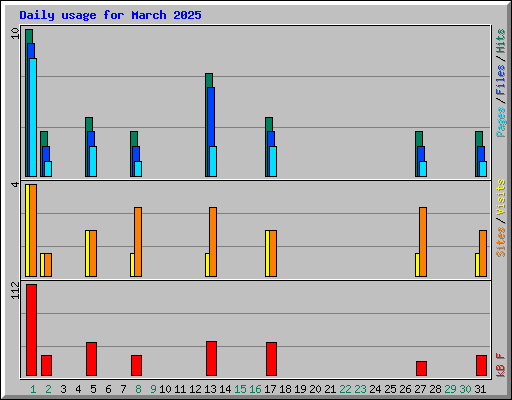Click the red KB bar for day 1

point(31,330)
